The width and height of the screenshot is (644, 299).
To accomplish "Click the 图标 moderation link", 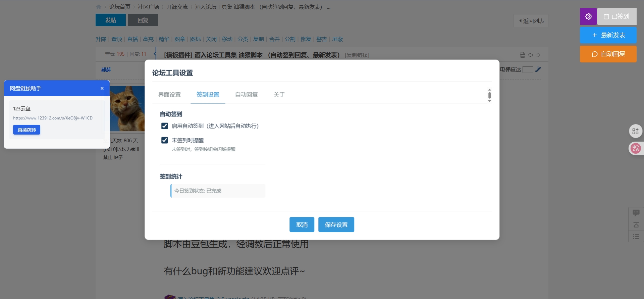I will tap(196, 39).
